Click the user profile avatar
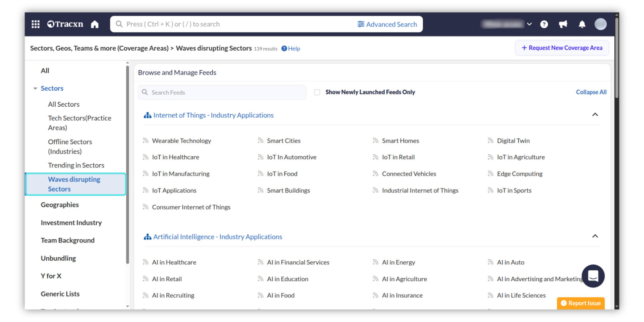 (x=600, y=24)
